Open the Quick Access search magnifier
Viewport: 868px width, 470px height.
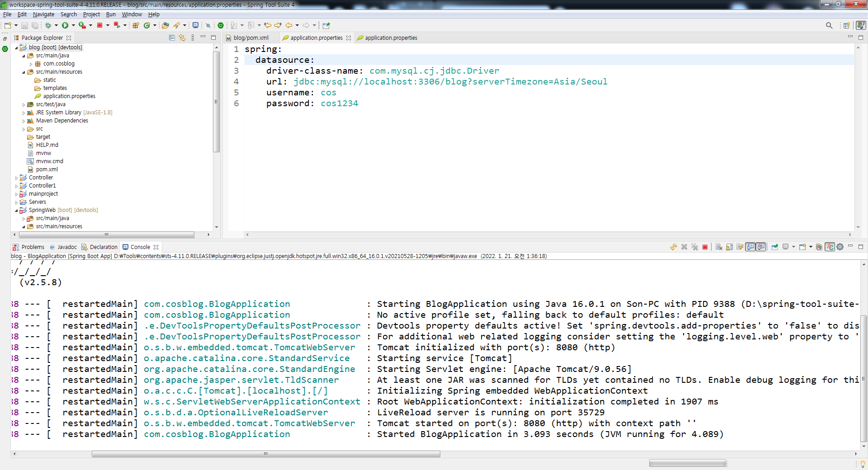(829, 25)
